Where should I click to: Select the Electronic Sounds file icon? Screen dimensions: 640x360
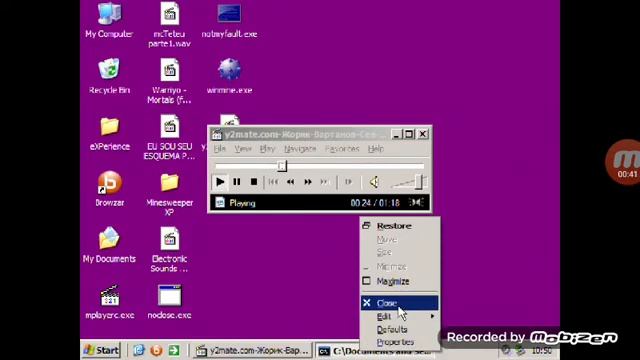point(169,250)
